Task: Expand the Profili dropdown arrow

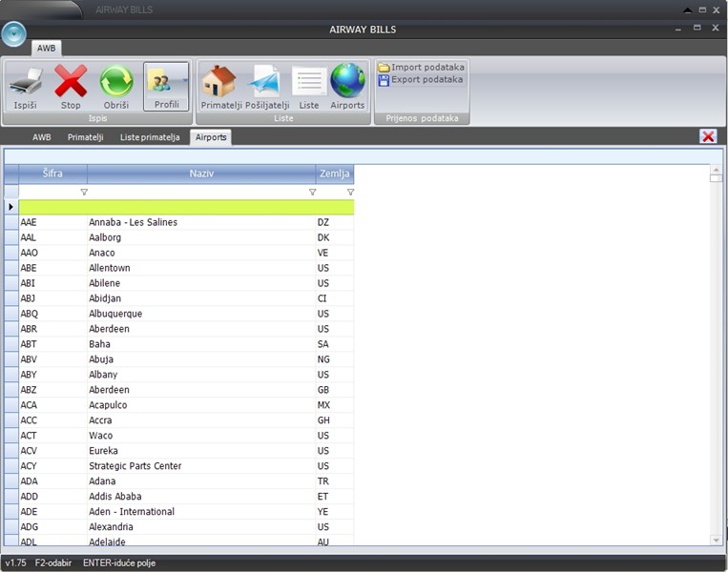Action: (x=185, y=81)
